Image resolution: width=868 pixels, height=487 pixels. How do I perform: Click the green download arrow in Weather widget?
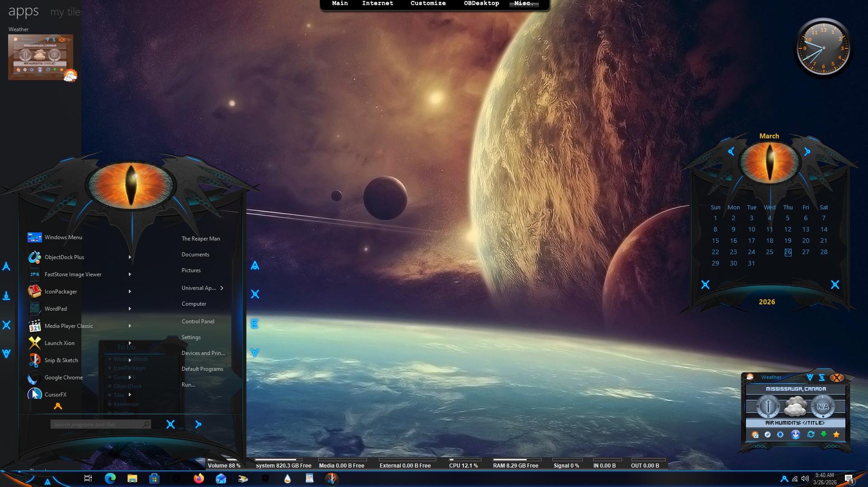[x=824, y=435]
